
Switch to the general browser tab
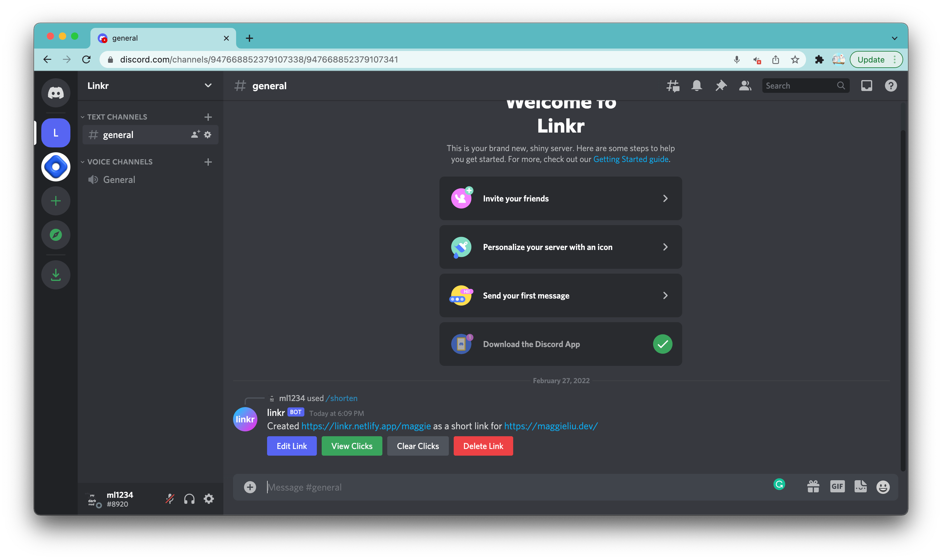(126, 38)
